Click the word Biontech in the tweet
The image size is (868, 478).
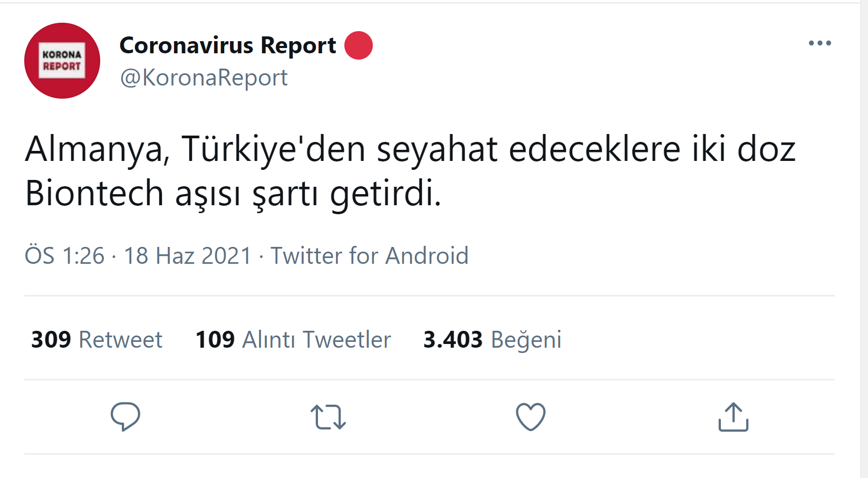[94, 193]
